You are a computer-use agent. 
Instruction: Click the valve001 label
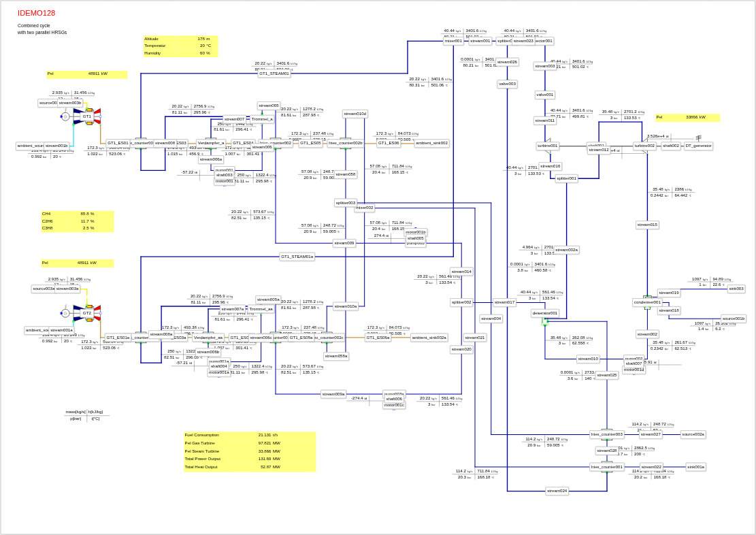pos(545,95)
